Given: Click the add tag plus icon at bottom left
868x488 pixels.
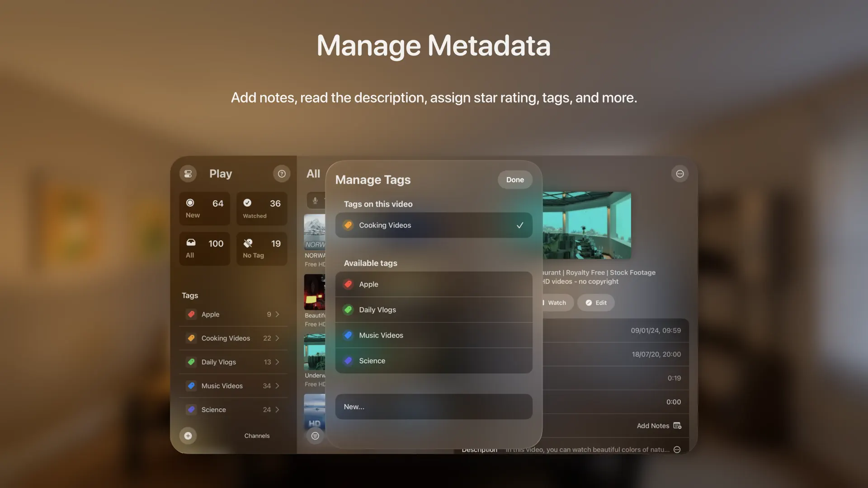Looking at the screenshot, I should (188, 435).
